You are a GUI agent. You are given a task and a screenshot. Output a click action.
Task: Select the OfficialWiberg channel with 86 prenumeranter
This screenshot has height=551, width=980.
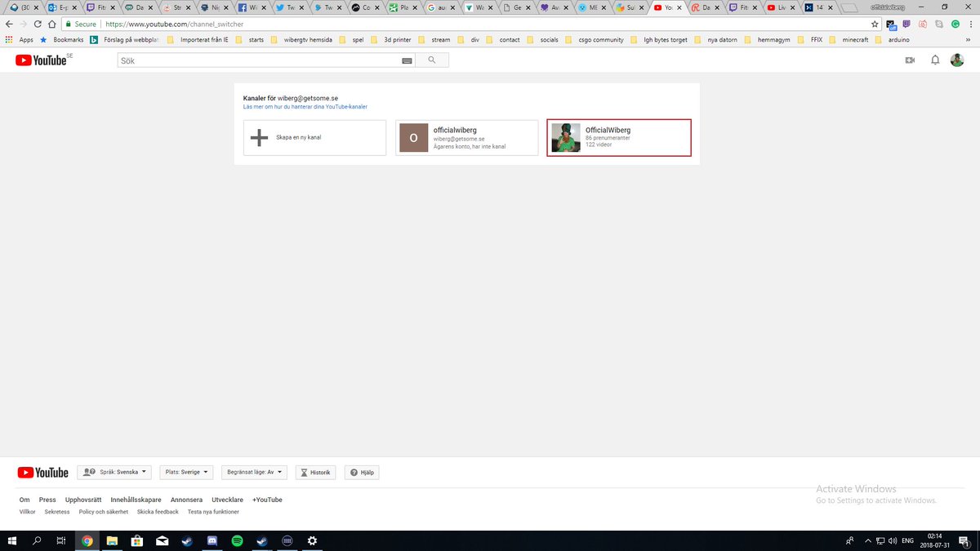tap(619, 138)
